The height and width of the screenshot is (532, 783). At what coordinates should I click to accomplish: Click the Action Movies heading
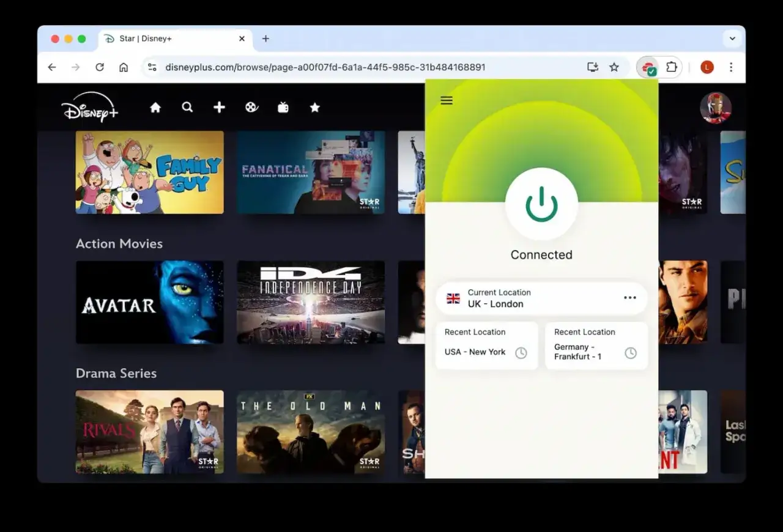tap(119, 243)
